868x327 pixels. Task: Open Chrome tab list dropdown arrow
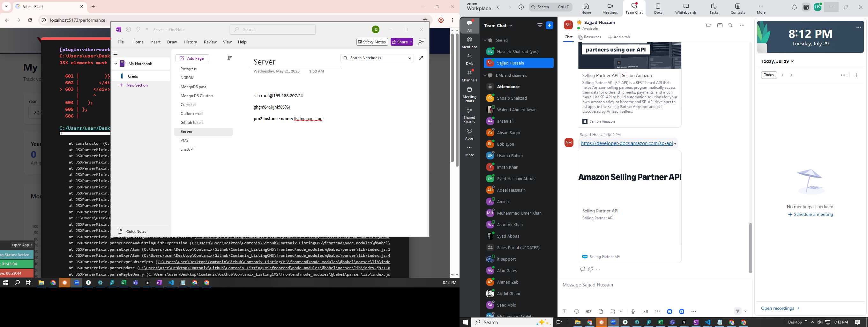(x=6, y=6)
